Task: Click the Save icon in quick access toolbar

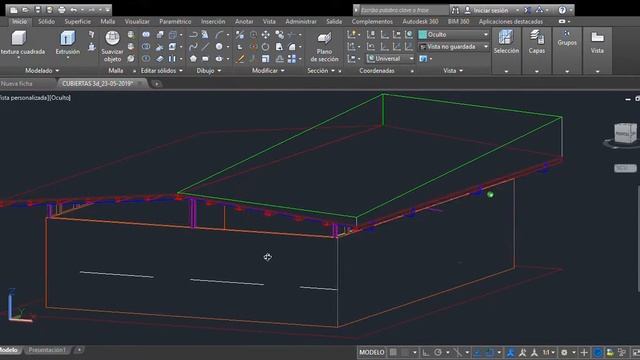Action: [x=38, y=10]
